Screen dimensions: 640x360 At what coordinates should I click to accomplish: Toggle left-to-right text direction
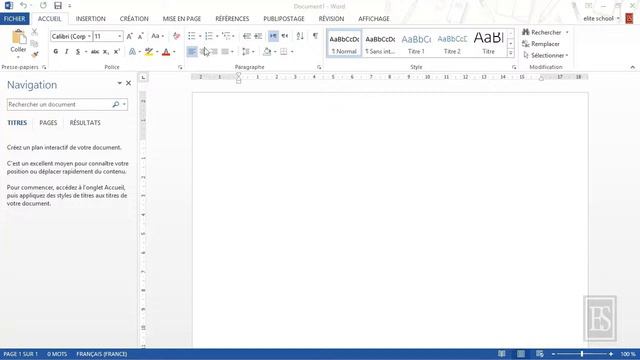273,36
